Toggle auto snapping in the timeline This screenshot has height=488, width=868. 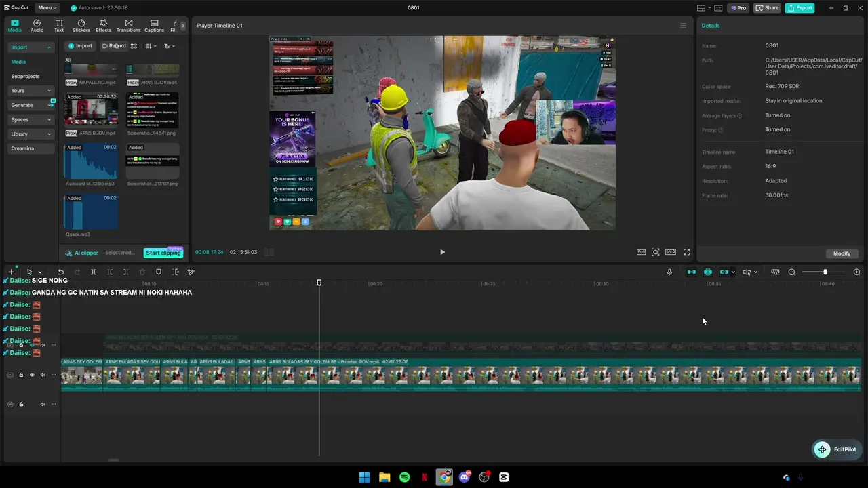coord(708,272)
